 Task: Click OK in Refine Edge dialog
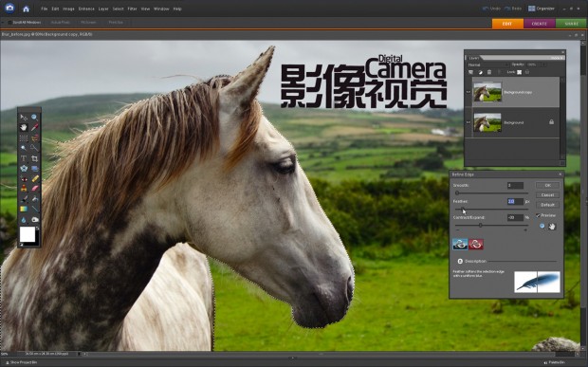[x=547, y=185]
